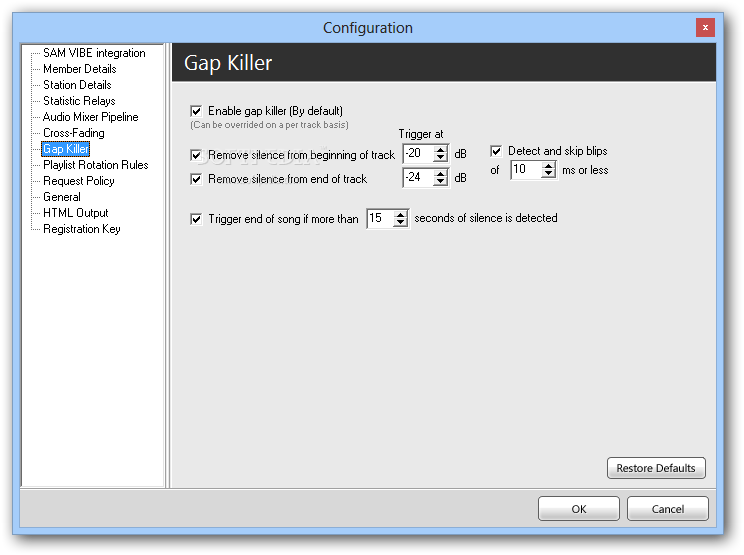Viewport: 744px width, 555px height.
Task: Click the -24 dB trigger field
Action: point(418,178)
